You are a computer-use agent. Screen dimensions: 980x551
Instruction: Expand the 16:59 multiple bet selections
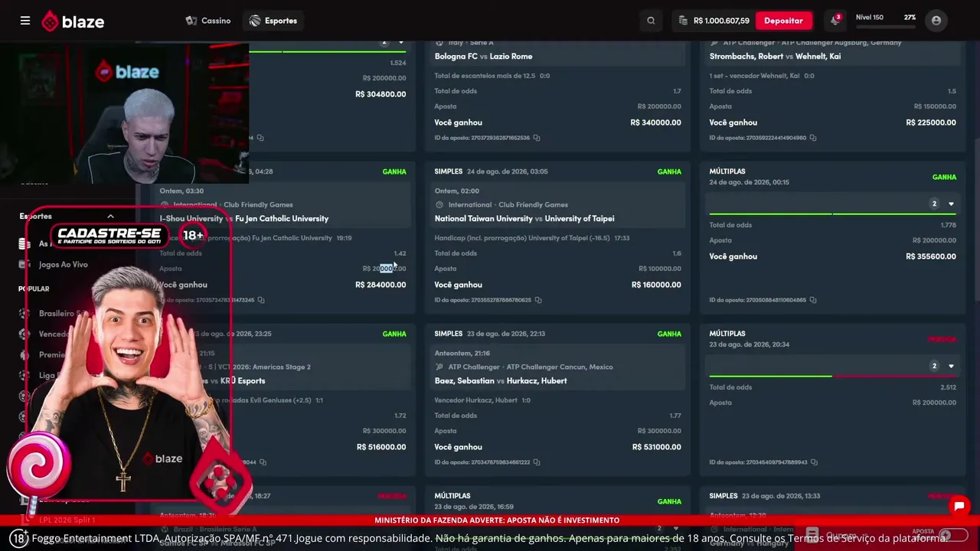click(675, 528)
